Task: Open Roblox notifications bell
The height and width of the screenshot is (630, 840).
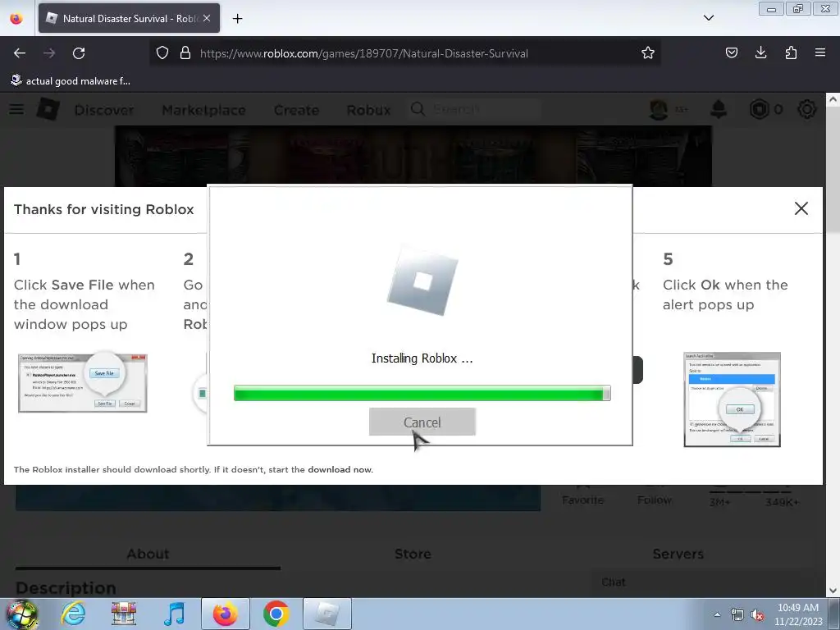Action: click(x=719, y=109)
